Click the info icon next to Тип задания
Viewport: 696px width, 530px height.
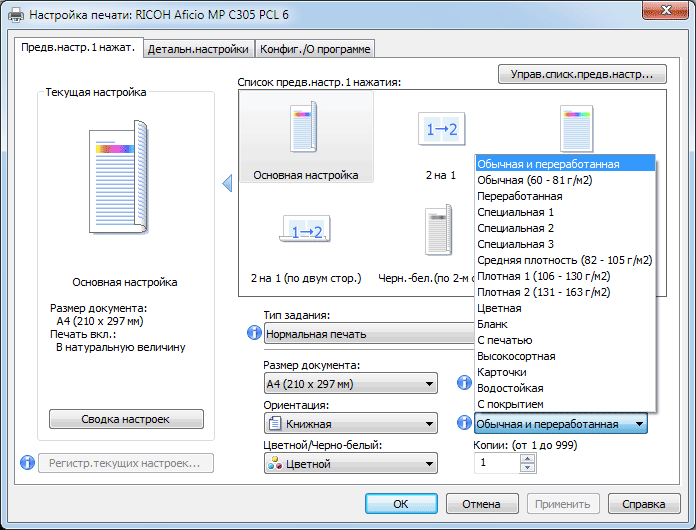(254, 332)
